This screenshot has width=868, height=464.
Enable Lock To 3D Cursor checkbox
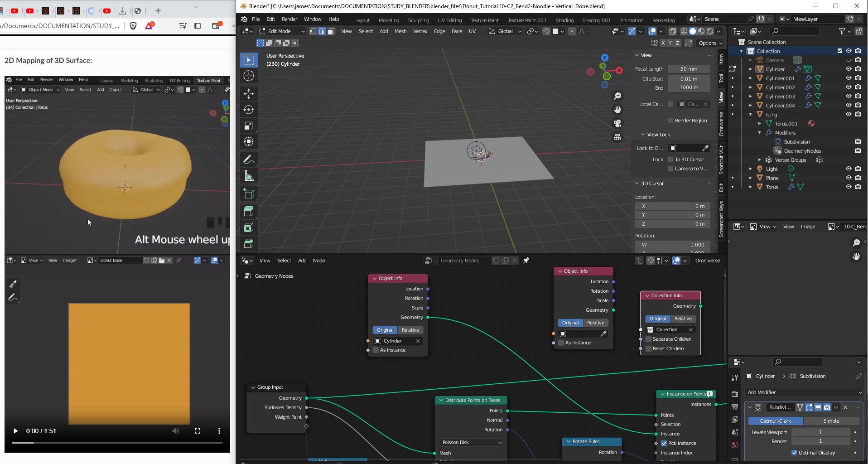click(x=670, y=159)
